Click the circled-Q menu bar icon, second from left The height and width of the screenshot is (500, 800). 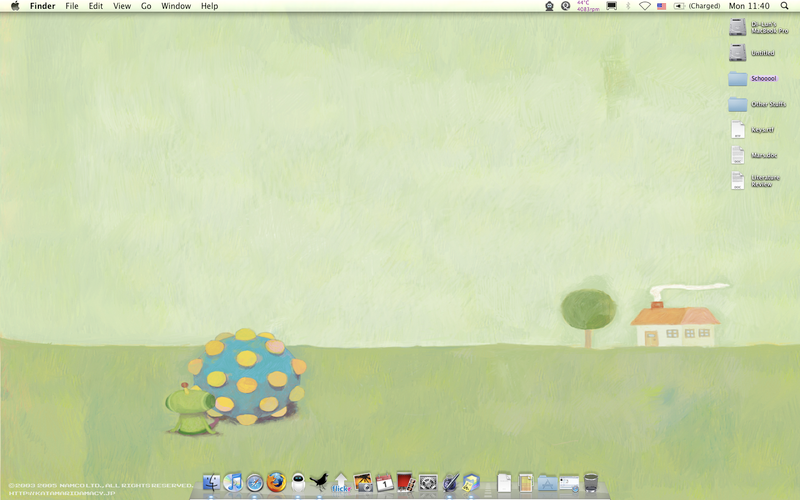point(565,6)
